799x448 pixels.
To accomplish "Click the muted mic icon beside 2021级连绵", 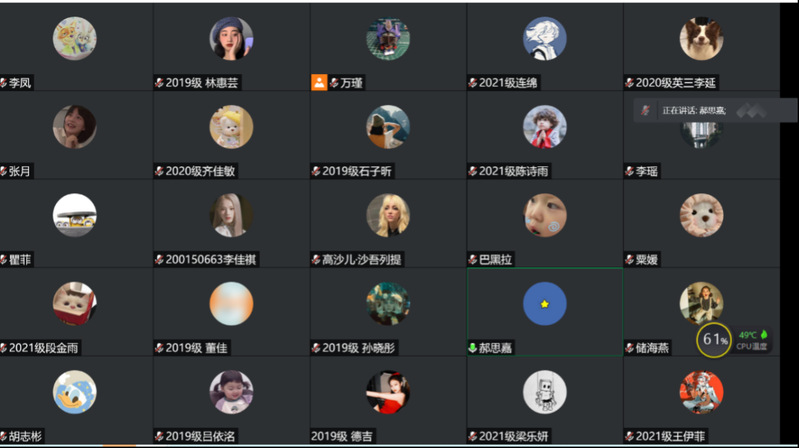I will click(473, 83).
